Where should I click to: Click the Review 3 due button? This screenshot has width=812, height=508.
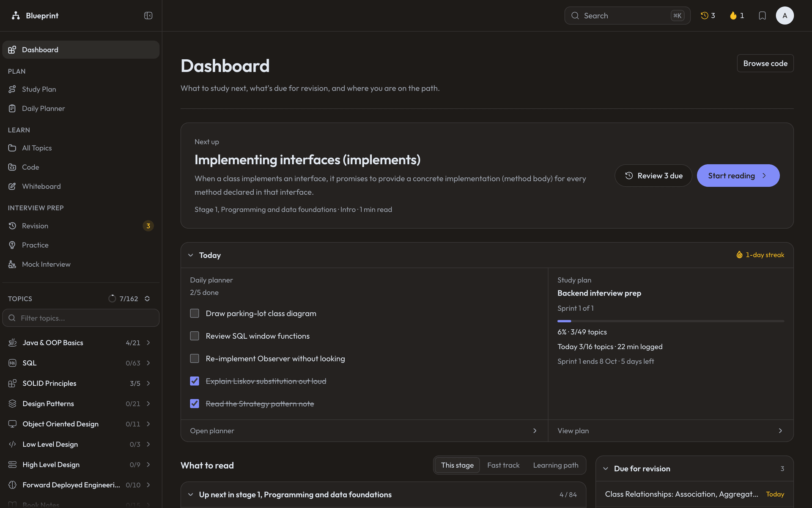point(653,176)
